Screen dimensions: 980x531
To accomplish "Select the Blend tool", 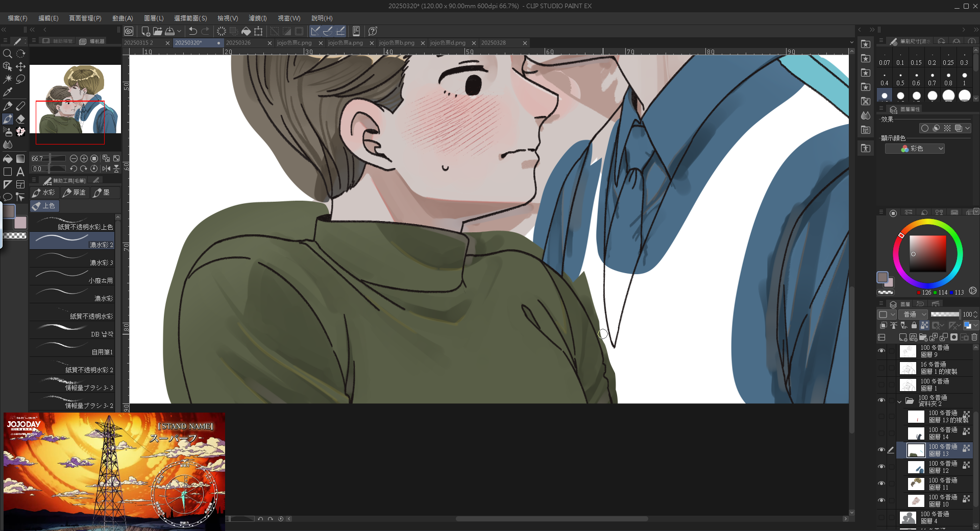I will point(8,144).
